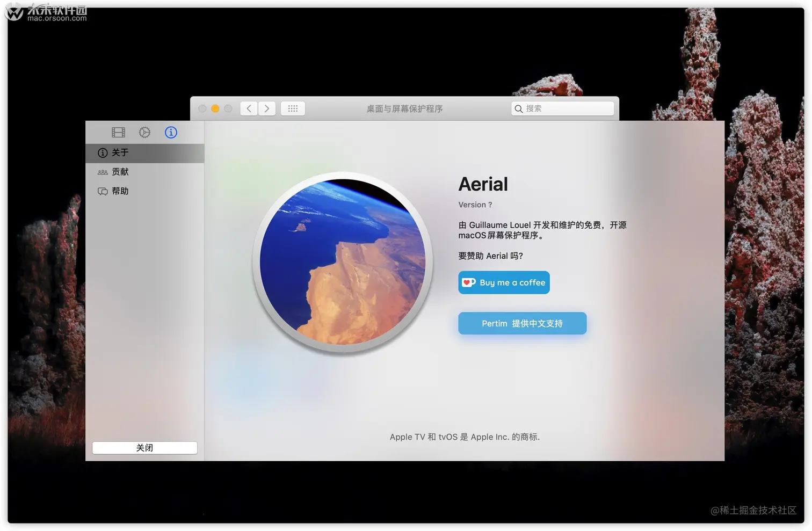
Task: Select 关于 in the sidebar
Action: pyautogui.click(x=145, y=153)
